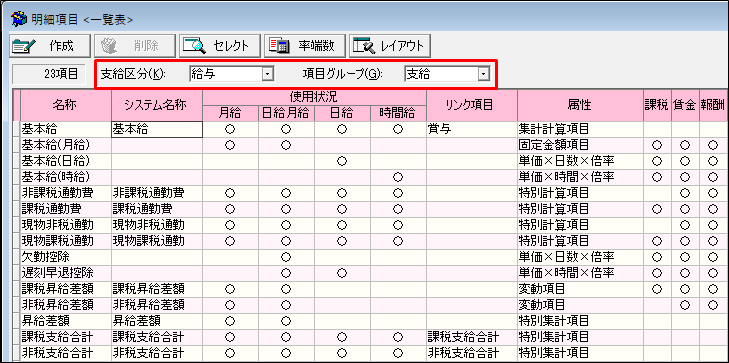This screenshot has width=729, height=363.
Task: Click the row selector beside 基本給
Action: coord(16,130)
